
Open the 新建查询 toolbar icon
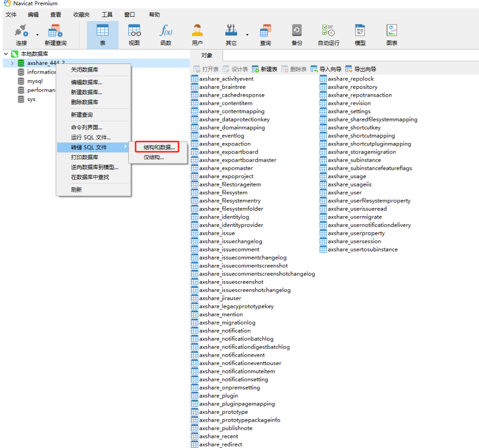point(55,31)
